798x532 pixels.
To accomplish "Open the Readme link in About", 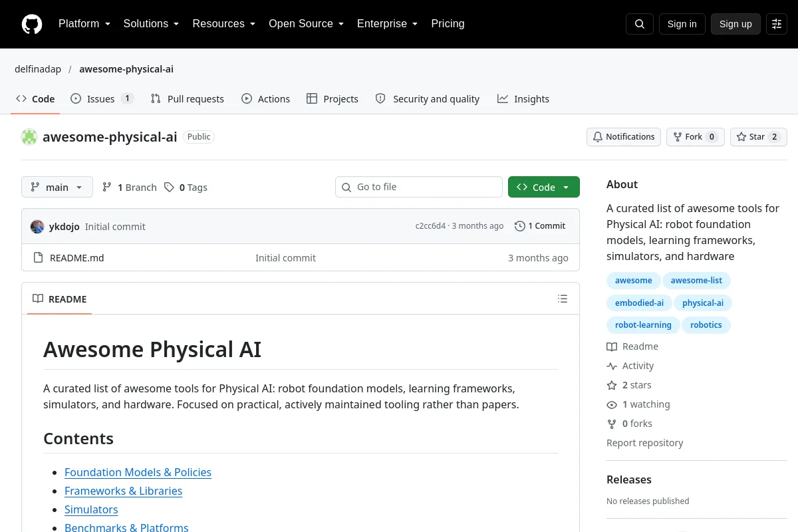I will tap(632, 346).
